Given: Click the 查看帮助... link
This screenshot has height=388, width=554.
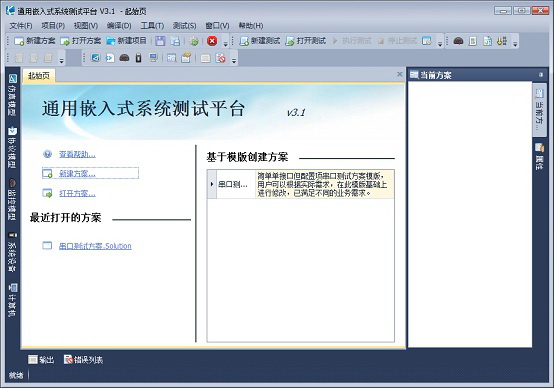Looking at the screenshot, I should (x=77, y=154).
